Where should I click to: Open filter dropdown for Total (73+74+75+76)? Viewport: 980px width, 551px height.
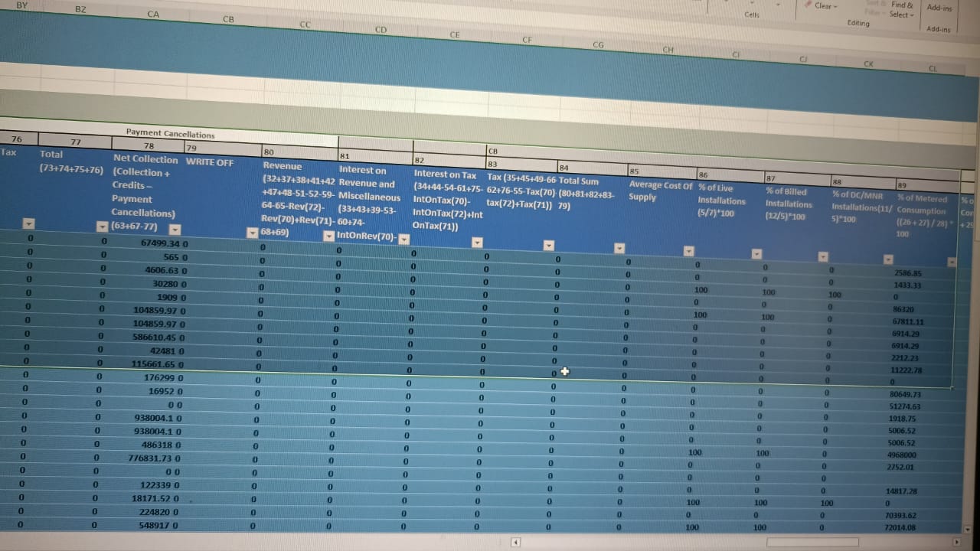click(102, 227)
